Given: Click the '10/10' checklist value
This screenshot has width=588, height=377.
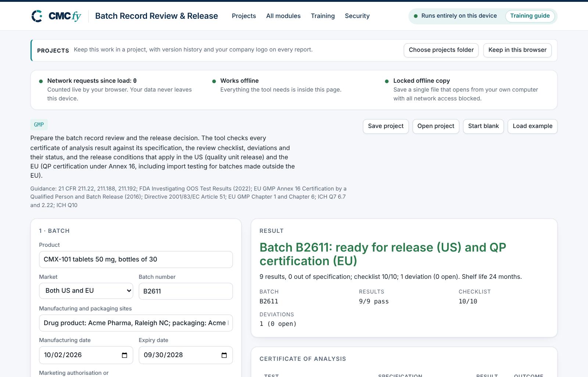Looking at the screenshot, I should click(468, 301).
